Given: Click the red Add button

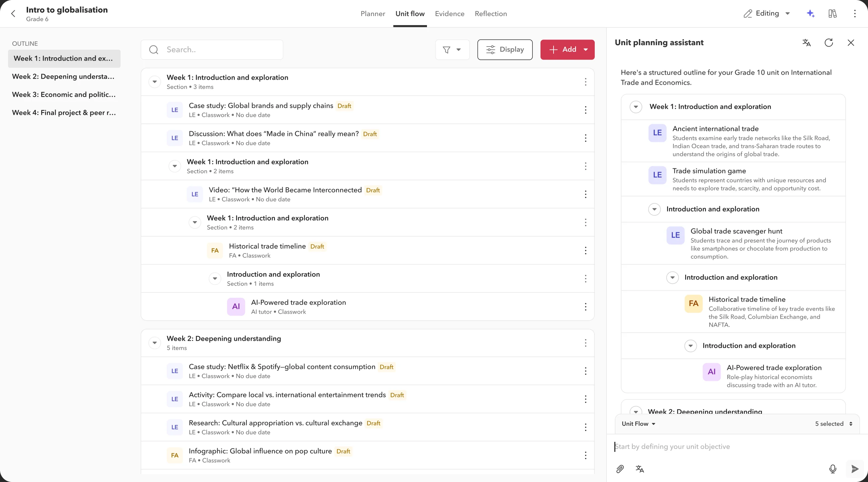Looking at the screenshot, I should (567, 50).
